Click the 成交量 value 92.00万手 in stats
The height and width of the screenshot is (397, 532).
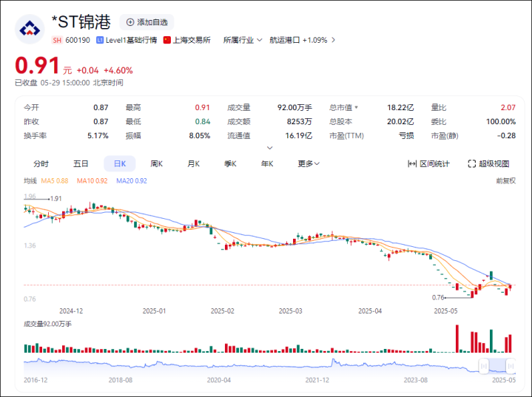coord(294,107)
